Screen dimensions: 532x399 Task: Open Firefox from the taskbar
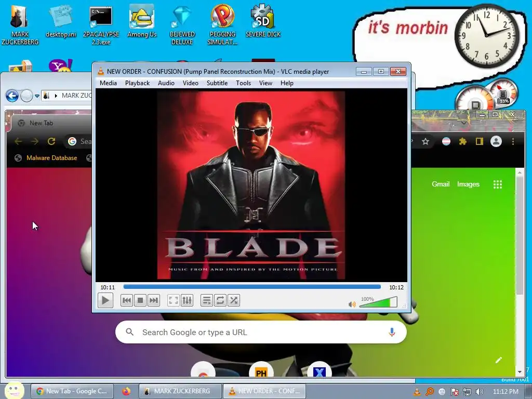(126, 391)
